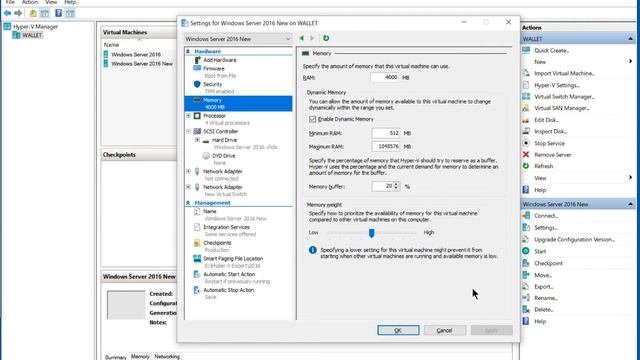
Task: Switch to the Summary tab at bottom
Action: 116,357
